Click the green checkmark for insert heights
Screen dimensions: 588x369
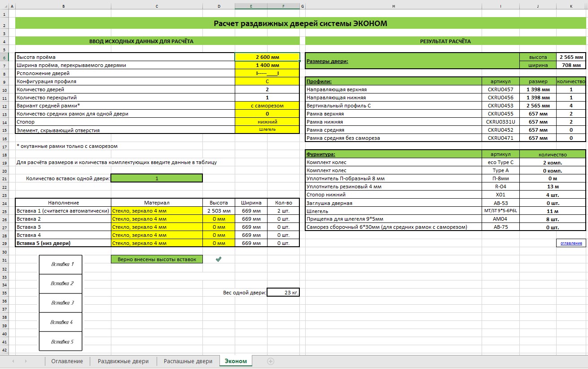[x=219, y=259]
